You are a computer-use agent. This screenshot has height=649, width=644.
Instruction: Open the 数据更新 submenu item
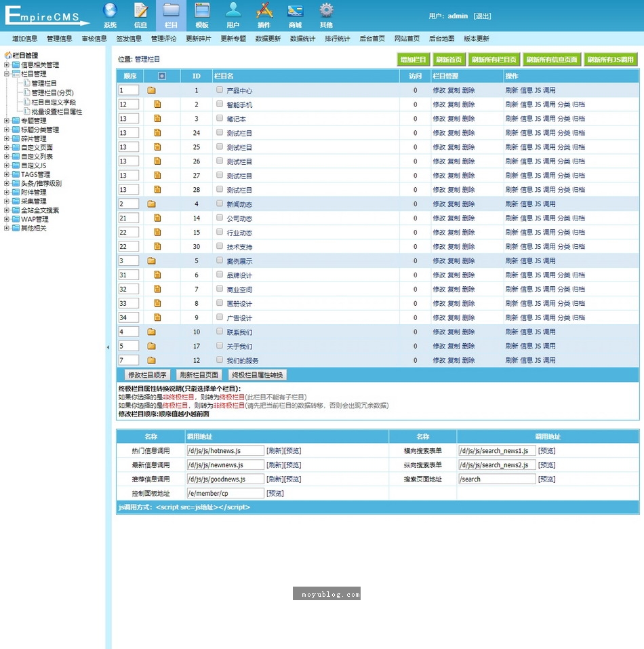tap(268, 39)
